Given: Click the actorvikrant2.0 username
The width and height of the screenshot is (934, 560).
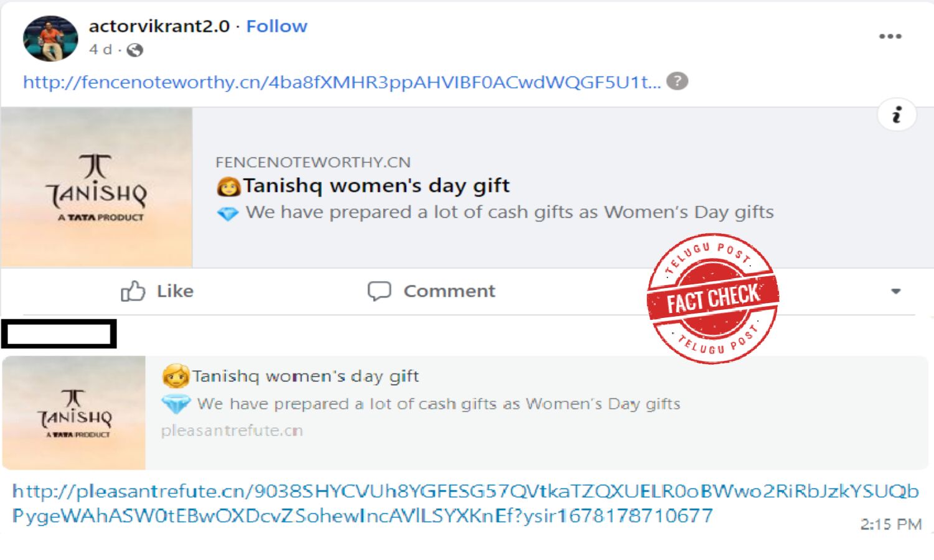Looking at the screenshot, I should (x=159, y=26).
